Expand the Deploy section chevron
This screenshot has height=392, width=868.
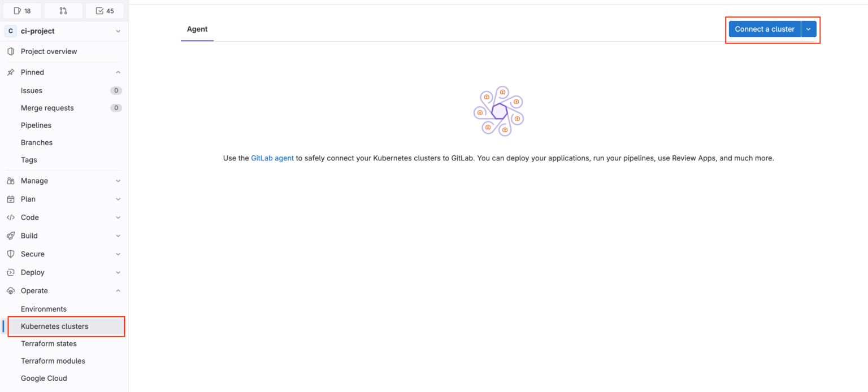tap(118, 272)
